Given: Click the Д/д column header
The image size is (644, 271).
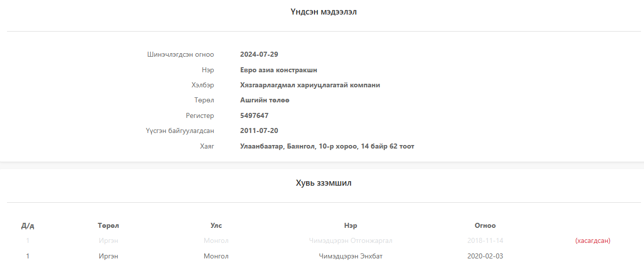Looking at the screenshot, I should (28, 226).
